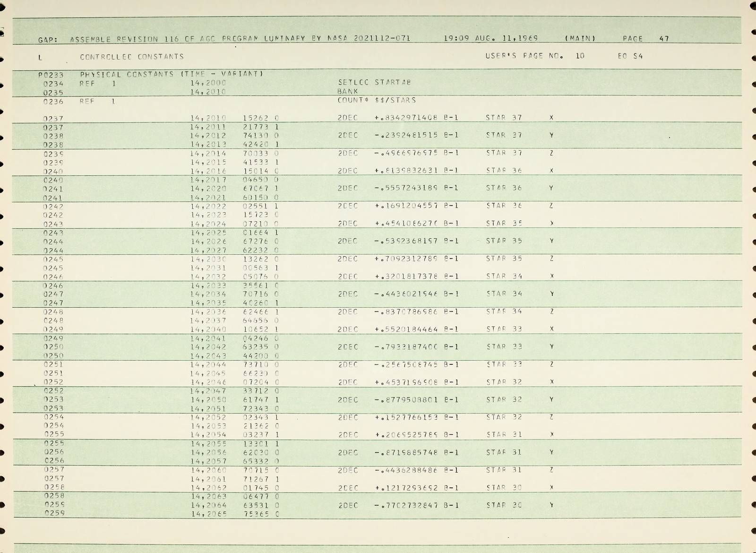Select value '-.7702732847' for STAR 30 Y

click(x=406, y=505)
